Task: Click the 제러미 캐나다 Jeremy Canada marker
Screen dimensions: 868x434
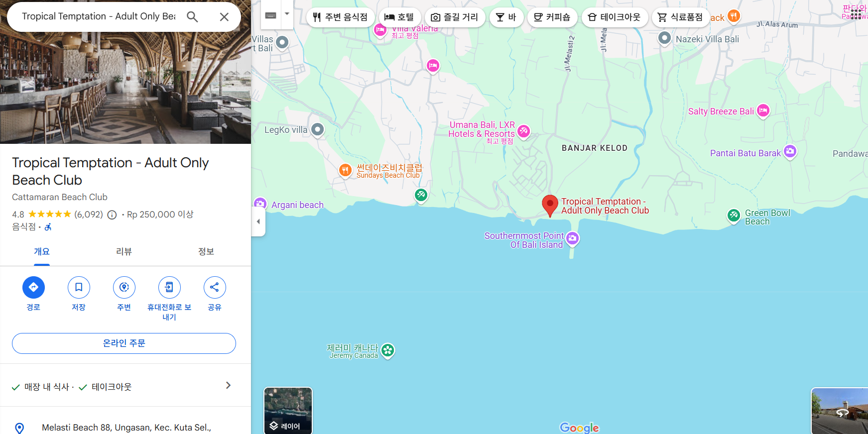Action: 387,350
